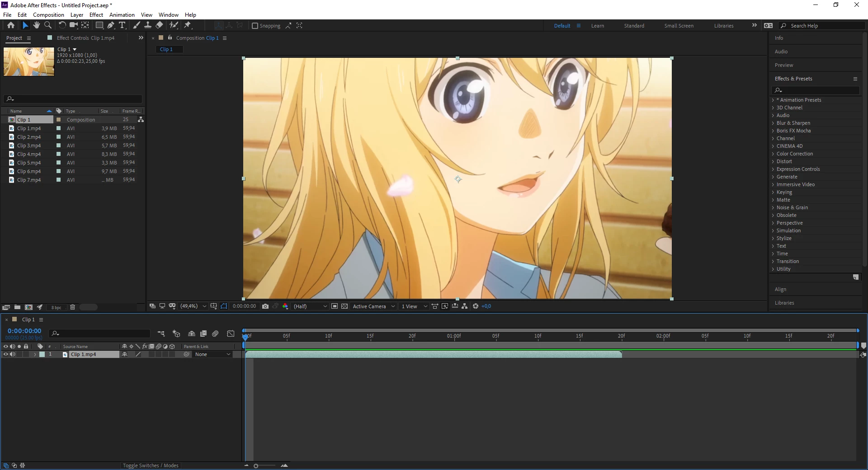Screen dimensions: 868x470
Task: Toggle the composition lock icon
Action: [170, 38]
